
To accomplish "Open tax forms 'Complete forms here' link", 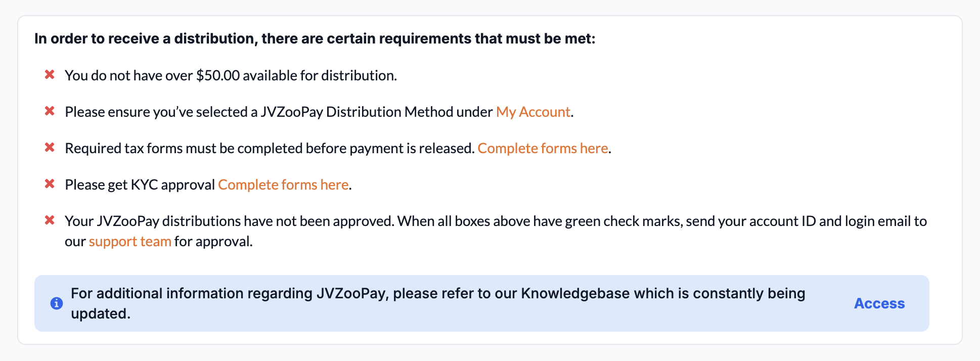I will (543, 148).
